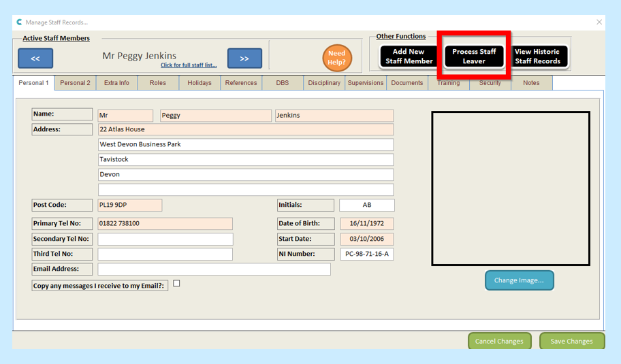This screenshot has height=364, width=621.
Task: Open the Holidays tab
Action: 200,83
